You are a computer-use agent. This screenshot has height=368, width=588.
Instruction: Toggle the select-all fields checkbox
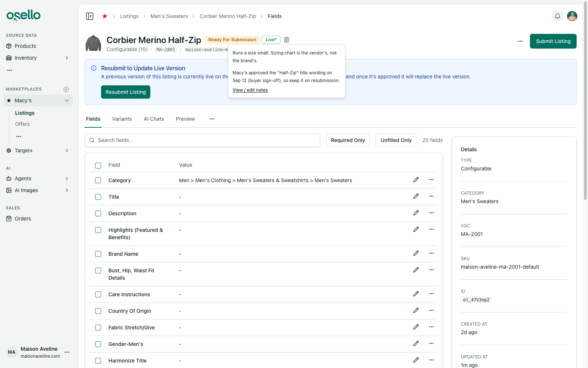tap(98, 166)
